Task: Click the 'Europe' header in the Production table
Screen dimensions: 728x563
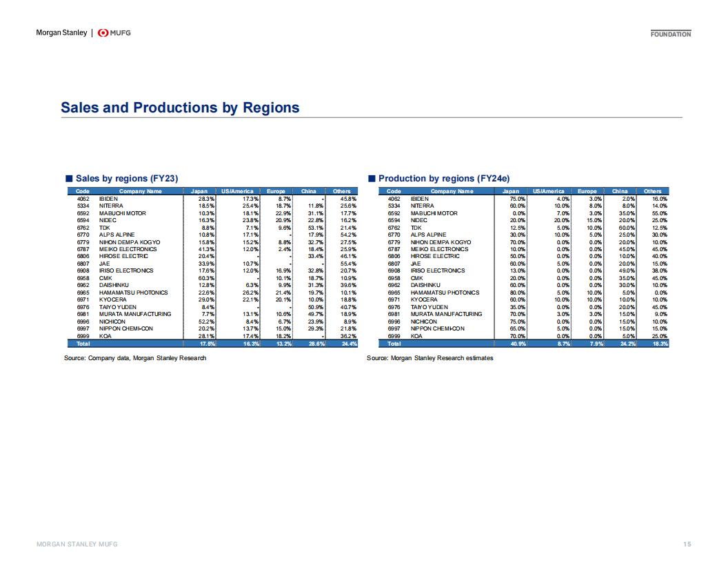Action: 587,191
